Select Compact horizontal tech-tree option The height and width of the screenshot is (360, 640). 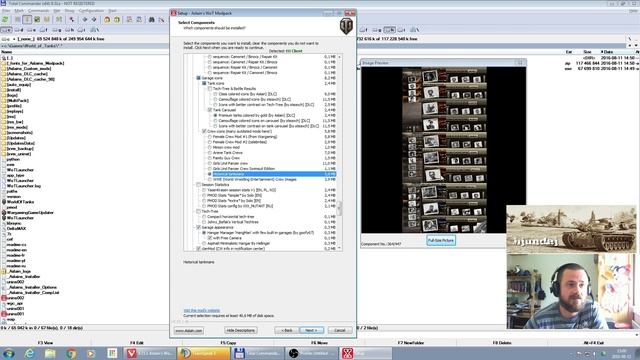point(204,217)
